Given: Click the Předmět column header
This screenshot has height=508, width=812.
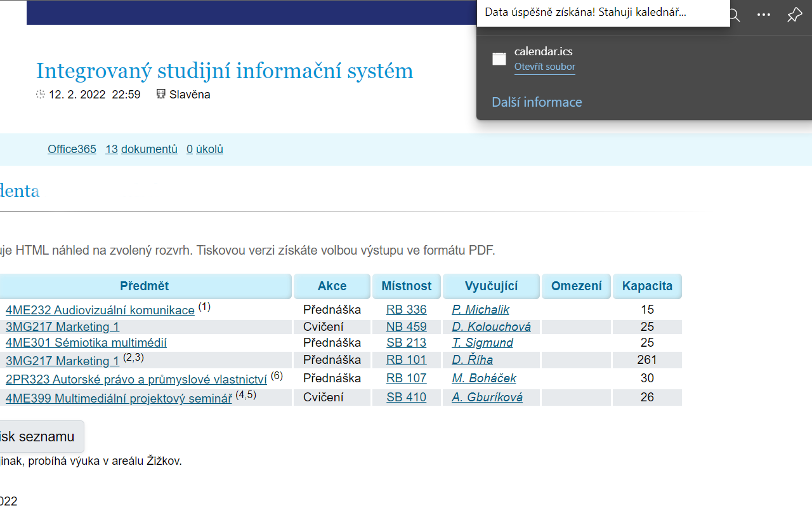Looking at the screenshot, I should click(145, 286).
